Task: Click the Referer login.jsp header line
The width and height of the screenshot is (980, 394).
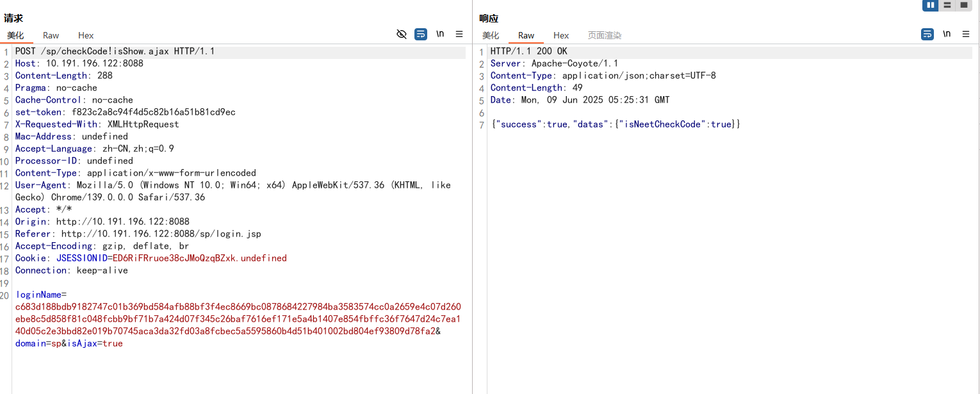Action: pos(138,234)
